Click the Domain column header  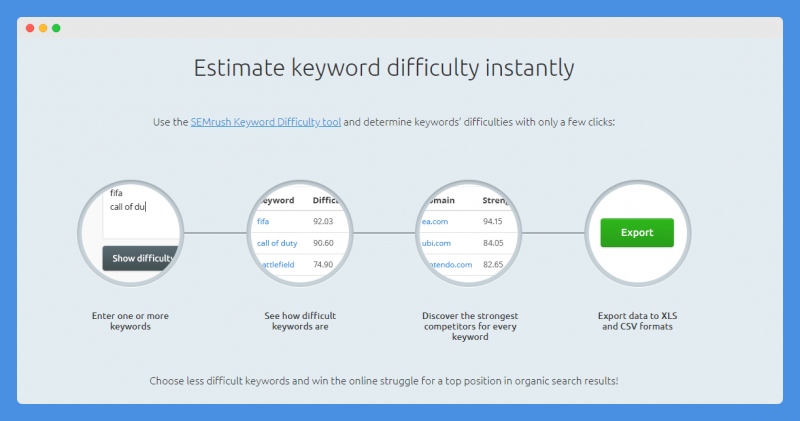coord(440,201)
